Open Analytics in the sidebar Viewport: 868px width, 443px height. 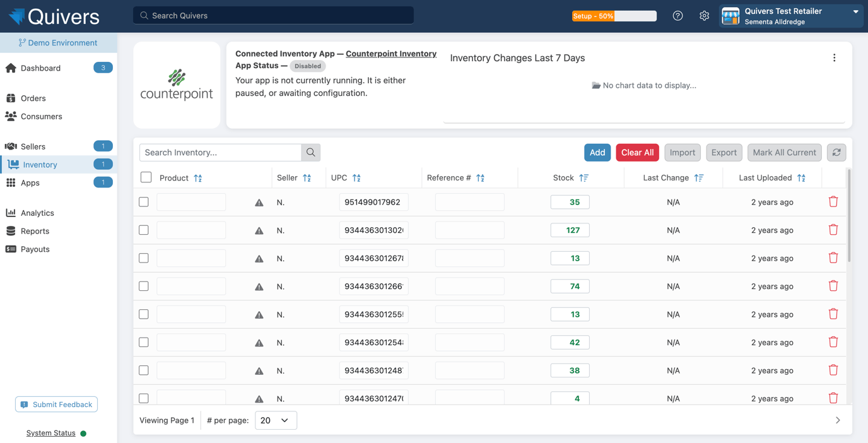pyautogui.click(x=37, y=213)
